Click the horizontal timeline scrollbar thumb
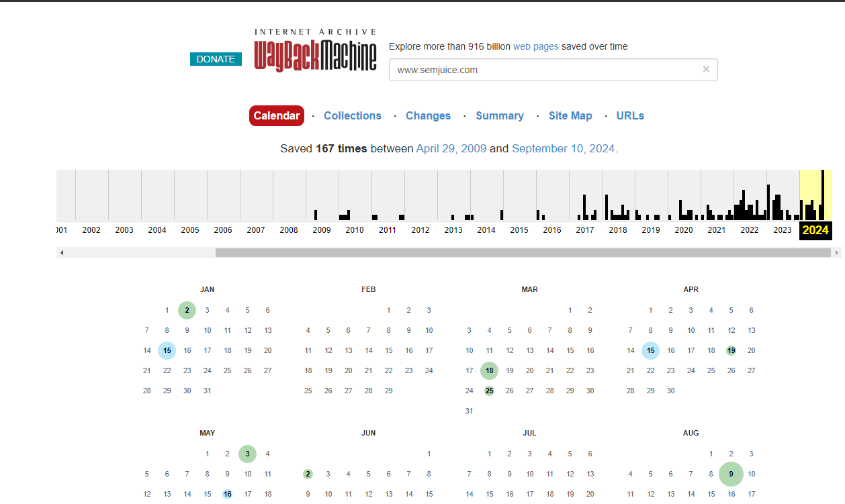 click(x=523, y=253)
